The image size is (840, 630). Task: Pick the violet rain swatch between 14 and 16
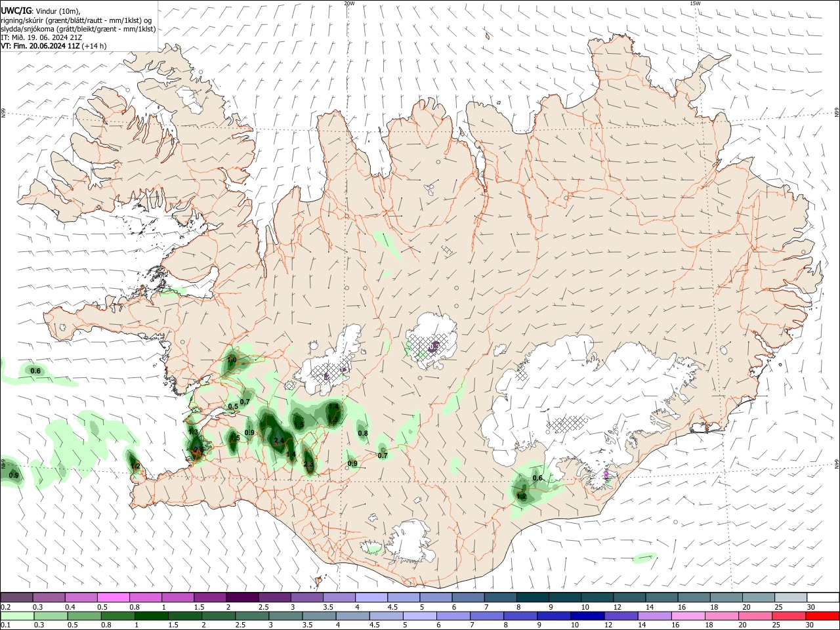point(655,616)
